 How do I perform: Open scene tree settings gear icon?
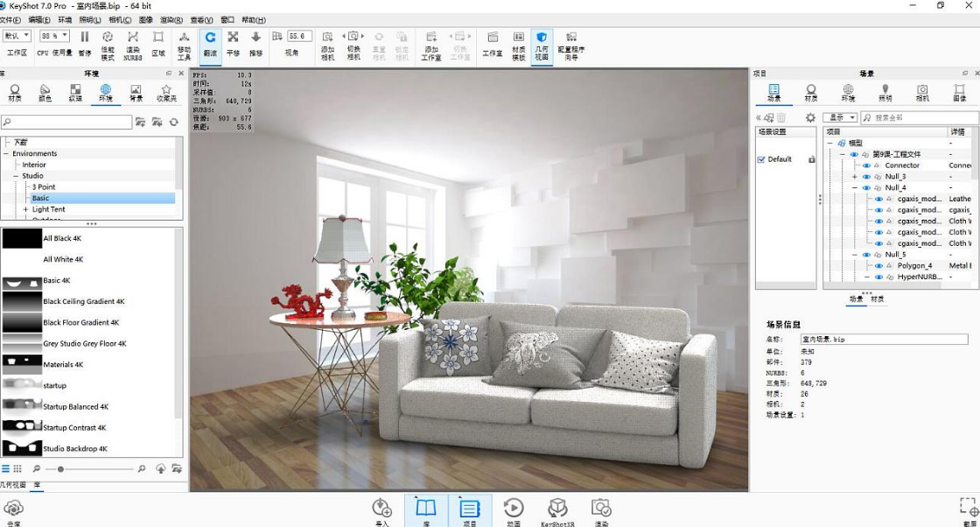[810, 117]
